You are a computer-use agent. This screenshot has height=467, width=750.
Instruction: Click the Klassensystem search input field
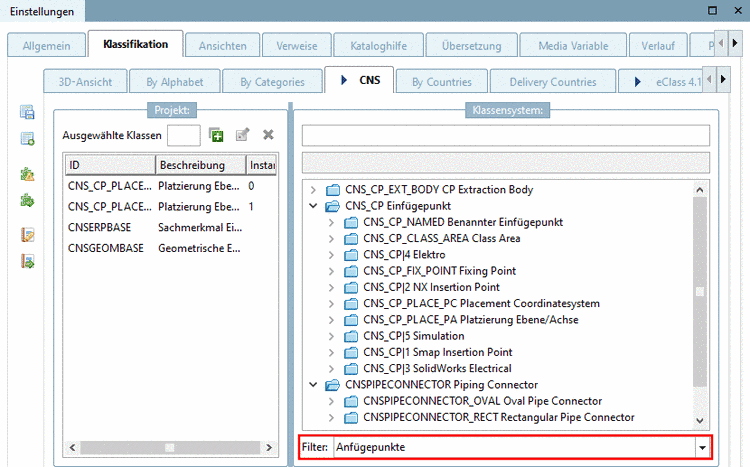coord(506,135)
